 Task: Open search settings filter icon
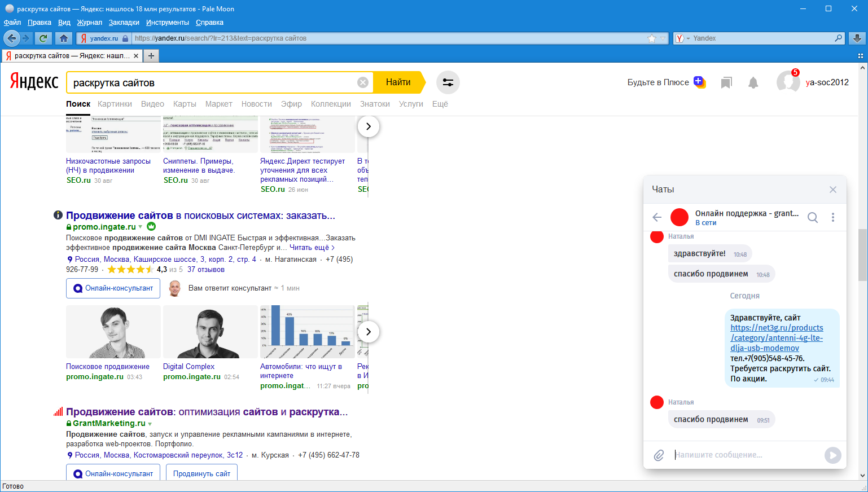point(448,82)
